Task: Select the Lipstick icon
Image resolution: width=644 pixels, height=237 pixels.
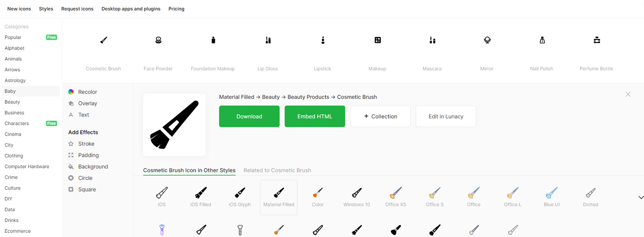Action: [x=322, y=41]
